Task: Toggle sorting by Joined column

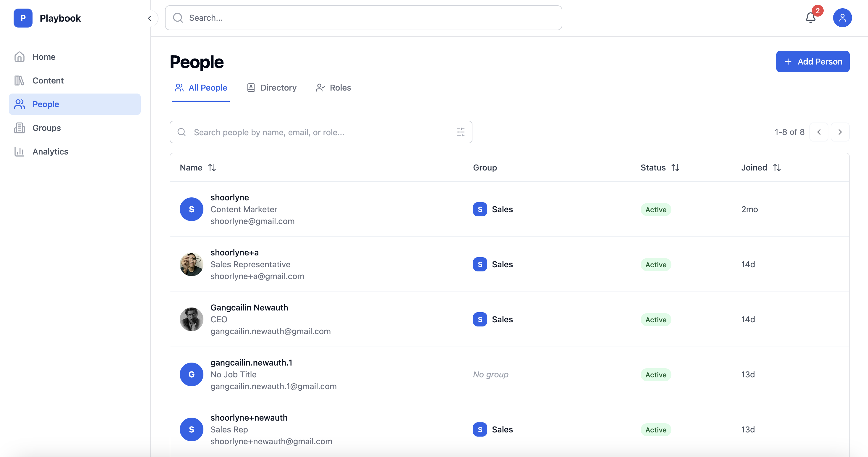Action: (x=777, y=167)
